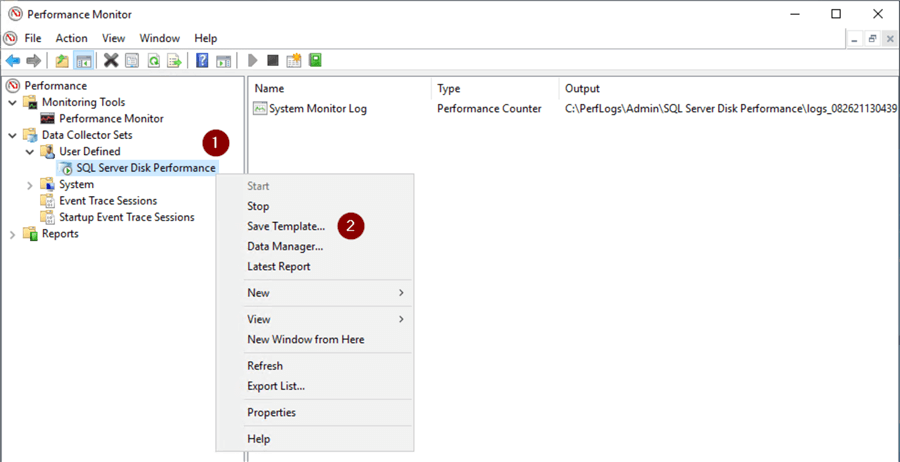Select the User Defined tree node
The height and width of the screenshot is (462, 900).
(90, 152)
